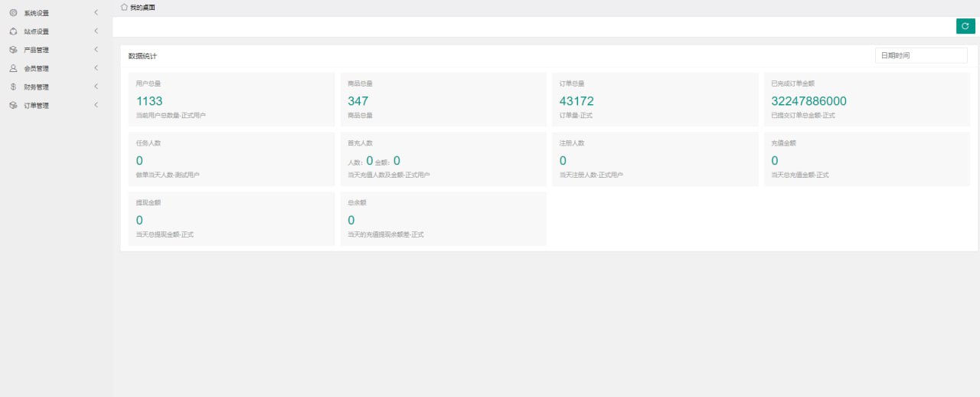Screen dimensions: 980x397
Task: Open the 会员管理 menu label
Action: coord(36,68)
